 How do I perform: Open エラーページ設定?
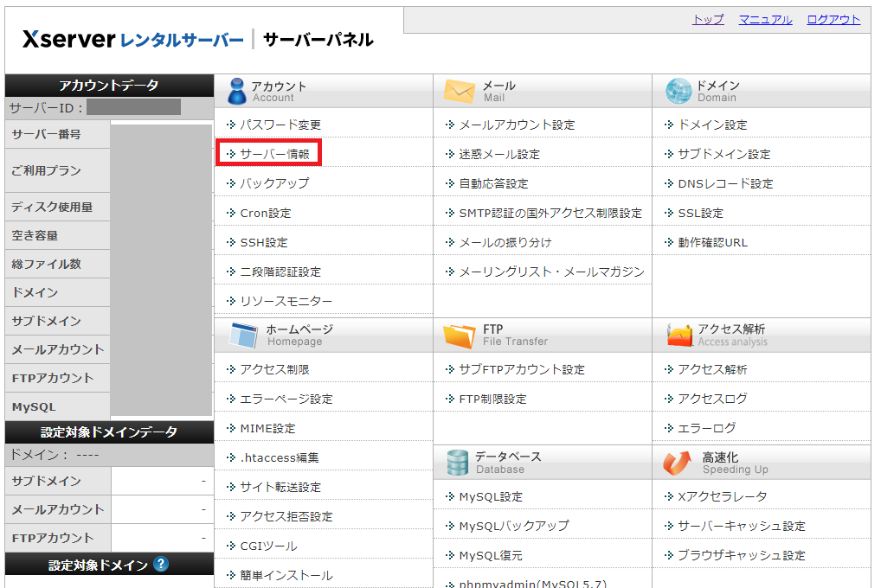point(286,399)
